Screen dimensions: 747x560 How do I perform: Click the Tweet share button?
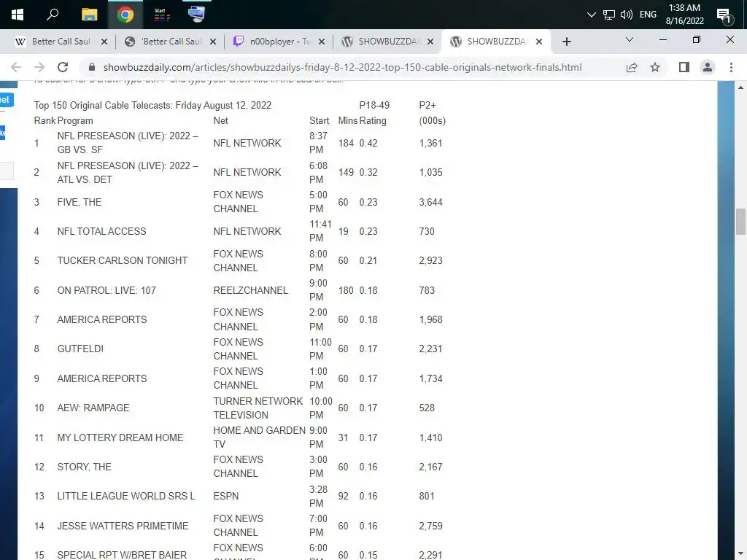6,99
